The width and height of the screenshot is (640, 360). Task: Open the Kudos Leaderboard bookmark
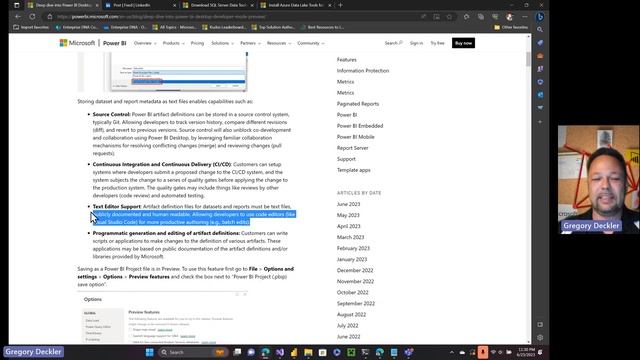tap(224, 27)
